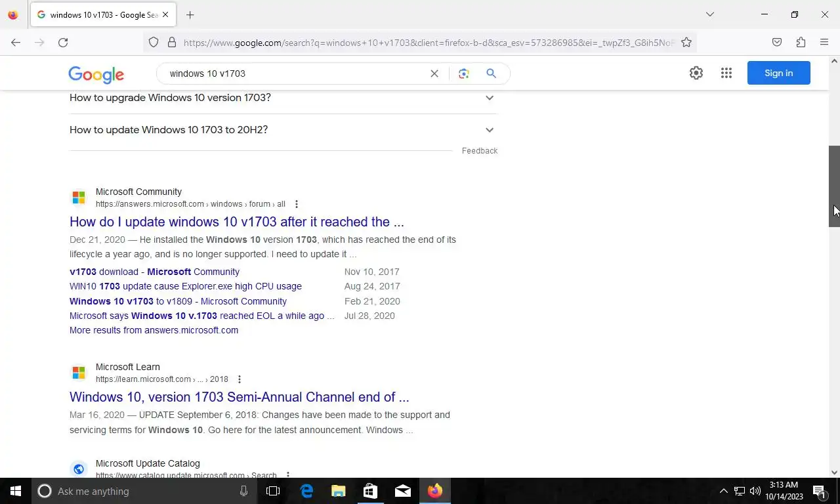Open a new tab with plus button
The width and height of the screenshot is (840, 504).
click(x=190, y=14)
